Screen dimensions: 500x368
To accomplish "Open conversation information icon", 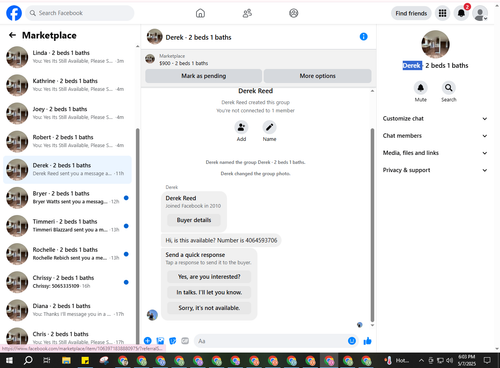I will (364, 37).
